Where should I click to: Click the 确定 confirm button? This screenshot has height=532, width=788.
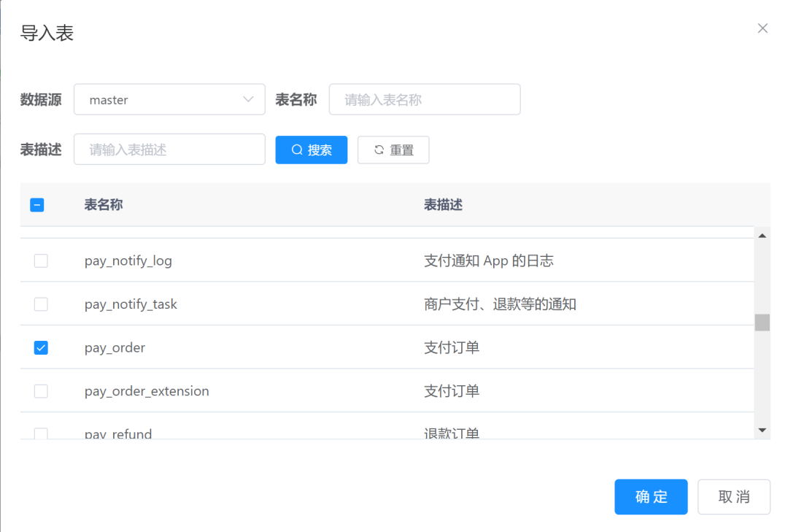650,496
